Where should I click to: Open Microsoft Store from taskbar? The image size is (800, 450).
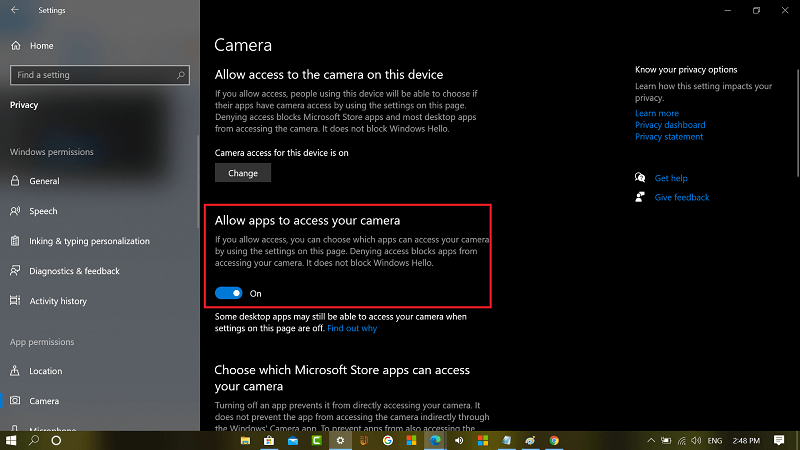pos(269,440)
